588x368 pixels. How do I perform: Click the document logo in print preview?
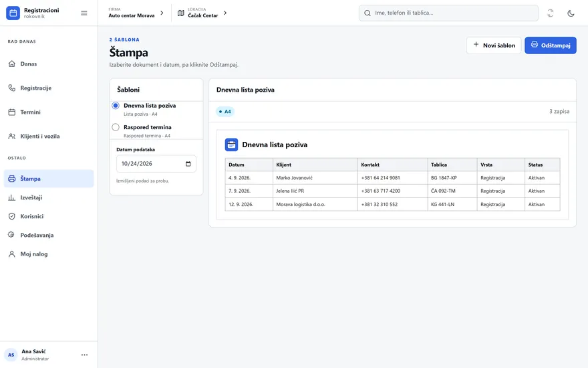(x=231, y=145)
